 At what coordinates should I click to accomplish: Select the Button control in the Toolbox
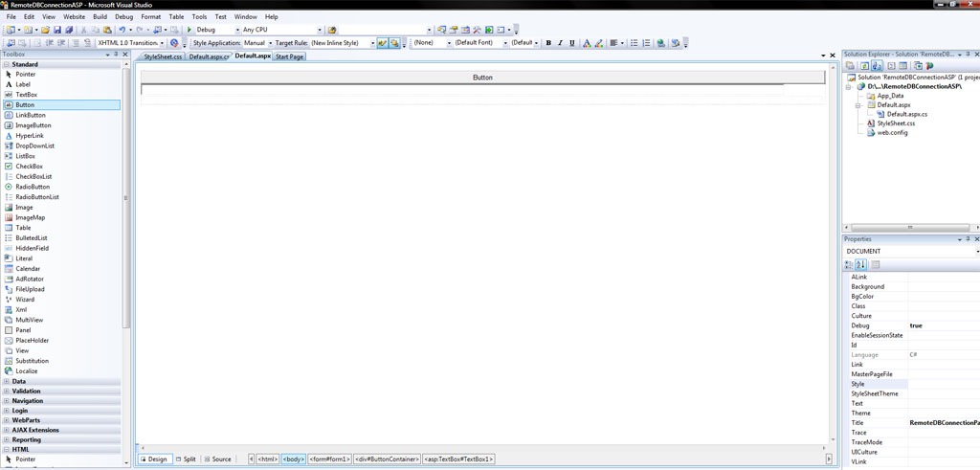coord(61,105)
